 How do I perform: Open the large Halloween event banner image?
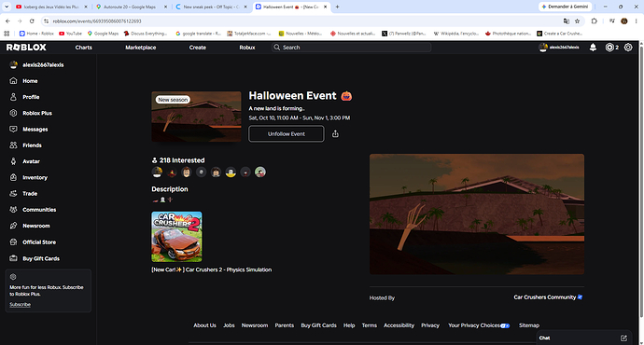[x=477, y=214]
